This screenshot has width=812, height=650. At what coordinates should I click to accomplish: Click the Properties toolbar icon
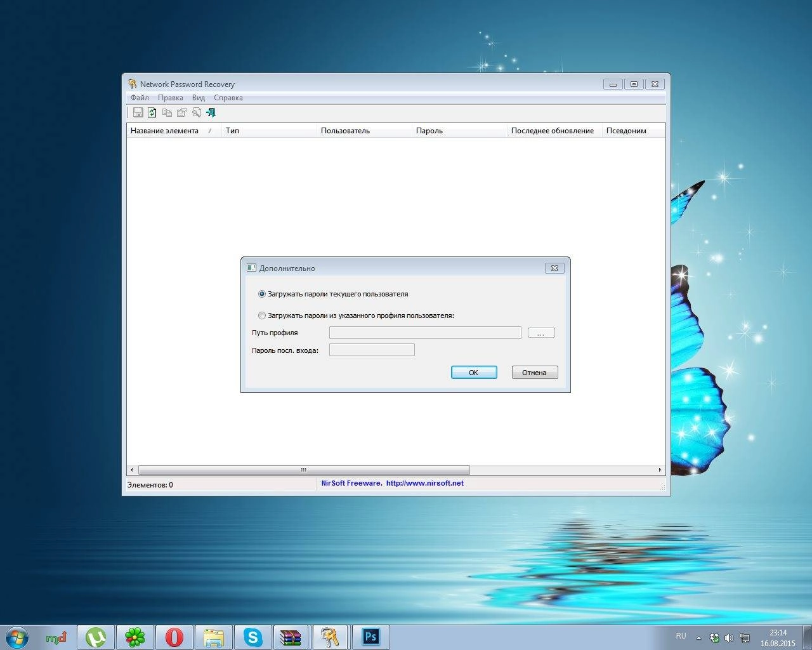coord(181,112)
